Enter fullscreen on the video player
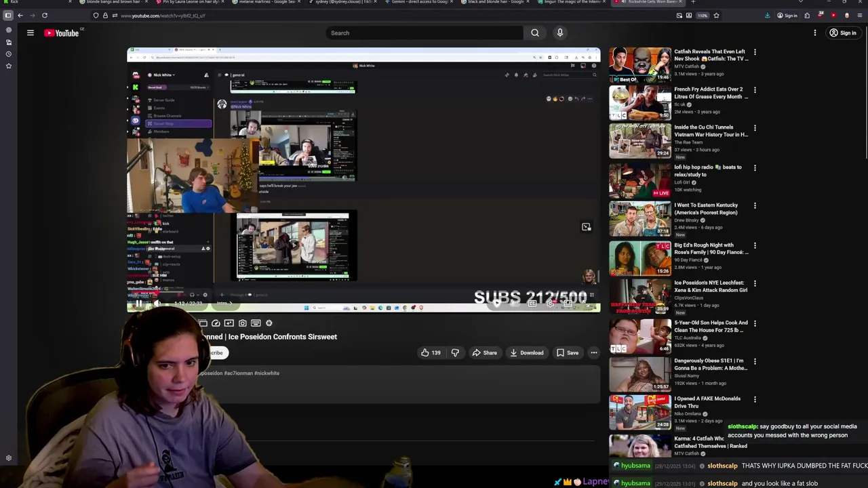 pyautogui.click(x=587, y=304)
